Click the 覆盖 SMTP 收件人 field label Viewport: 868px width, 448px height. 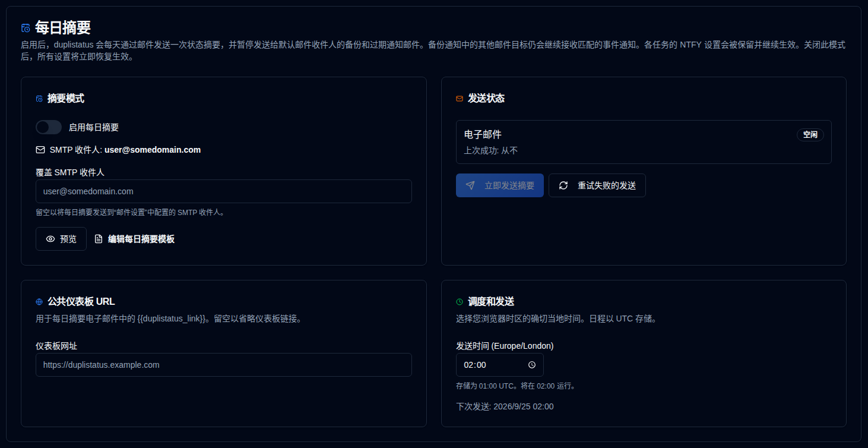pos(70,172)
